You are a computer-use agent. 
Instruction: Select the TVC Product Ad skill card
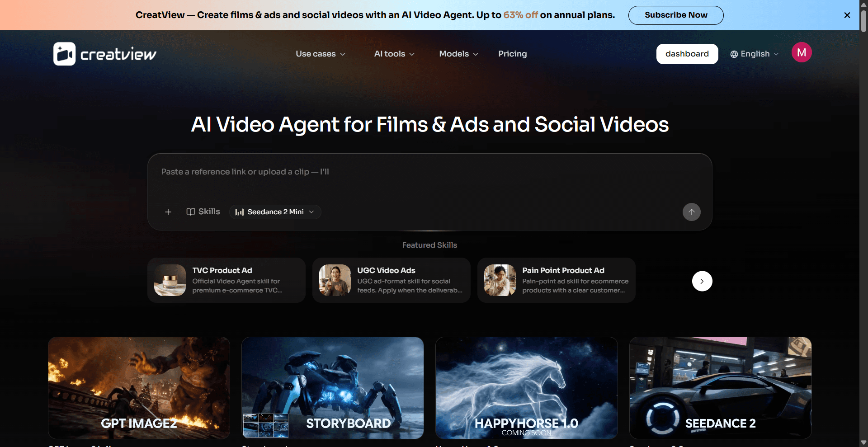click(x=226, y=280)
